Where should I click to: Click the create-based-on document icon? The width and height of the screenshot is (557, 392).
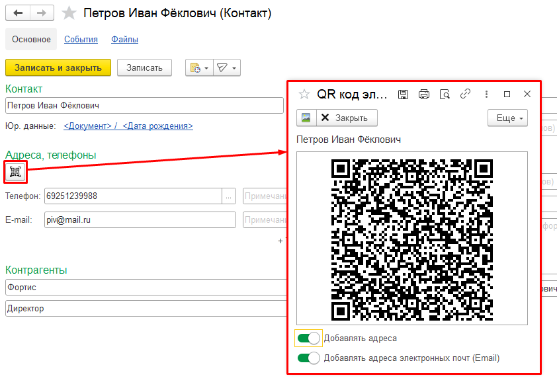195,68
